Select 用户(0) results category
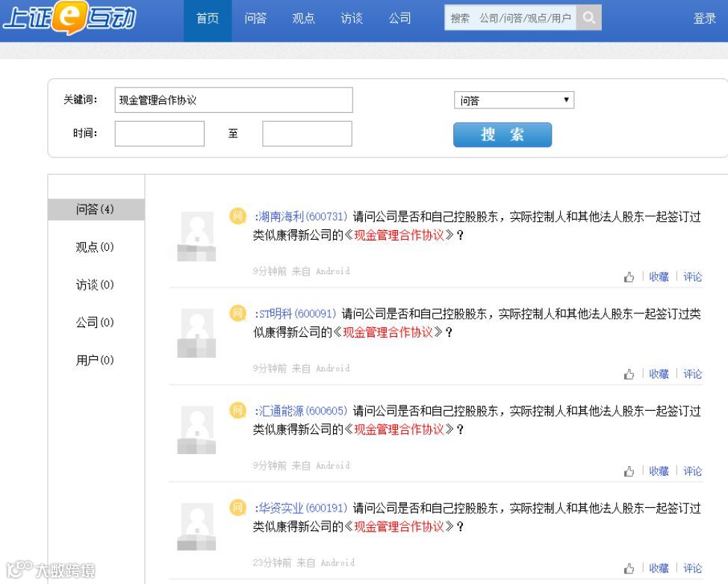The width and height of the screenshot is (728, 584). coord(95,360)
